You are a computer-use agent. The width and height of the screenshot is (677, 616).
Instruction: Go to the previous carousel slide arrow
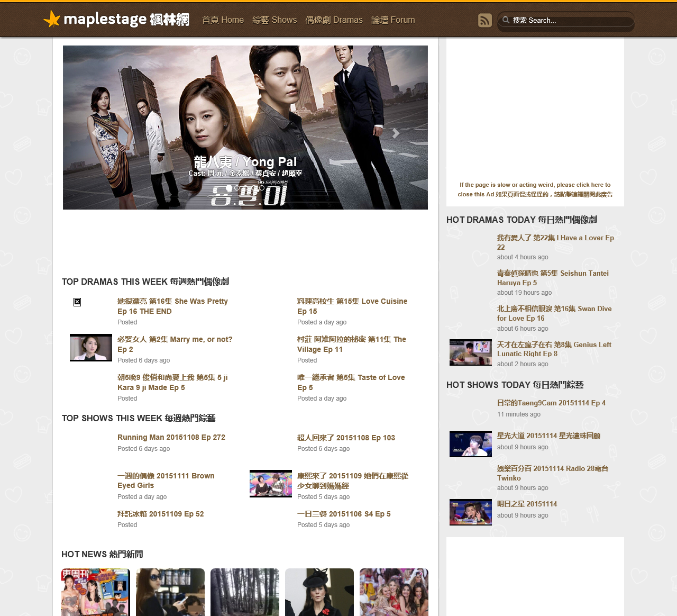(x=95, y=133)
